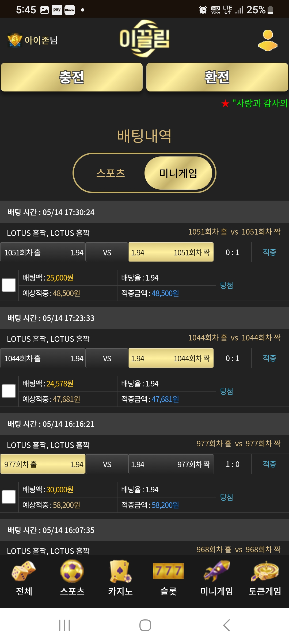Switch to the 스포츠 betting history tab
Screen dimensions: 289x644
pos(111,173)
